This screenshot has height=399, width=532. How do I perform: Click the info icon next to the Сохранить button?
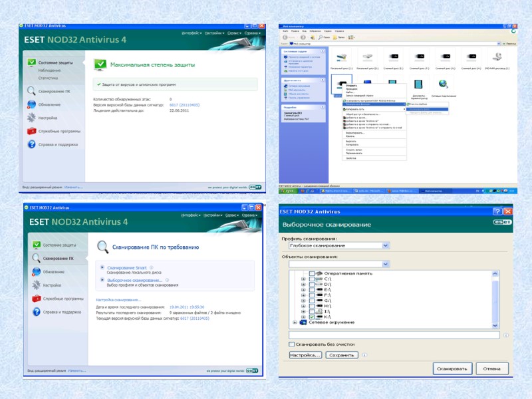[364, 355]
